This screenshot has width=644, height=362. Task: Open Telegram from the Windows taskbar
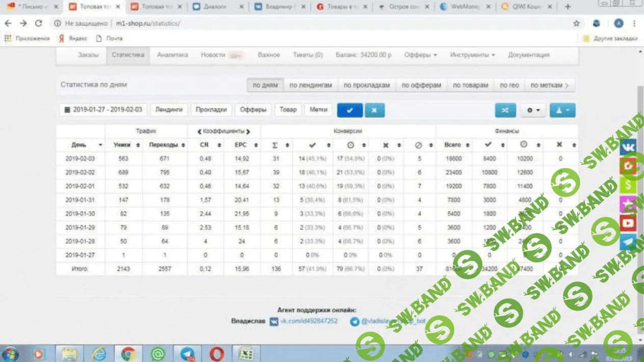click(x=187, y=353)
